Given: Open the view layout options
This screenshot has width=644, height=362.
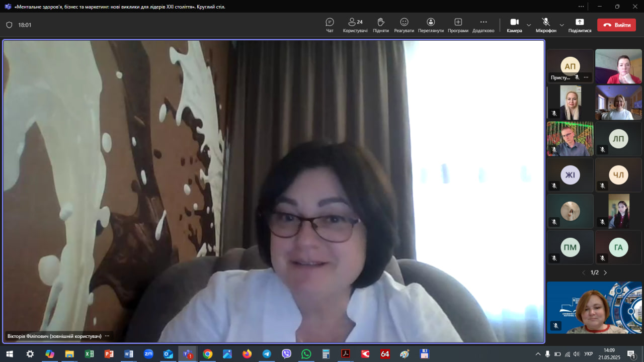Looking at the screenshot, I should pos(431,25).
